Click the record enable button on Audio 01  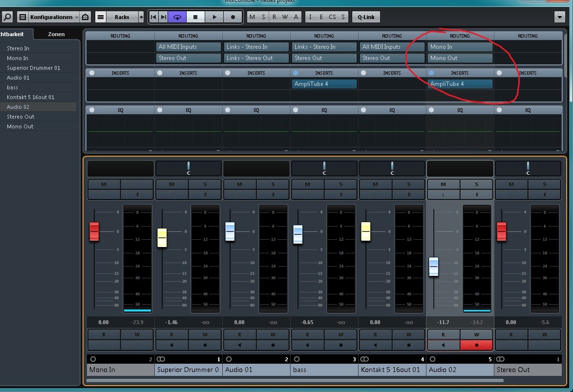[273, 345]
